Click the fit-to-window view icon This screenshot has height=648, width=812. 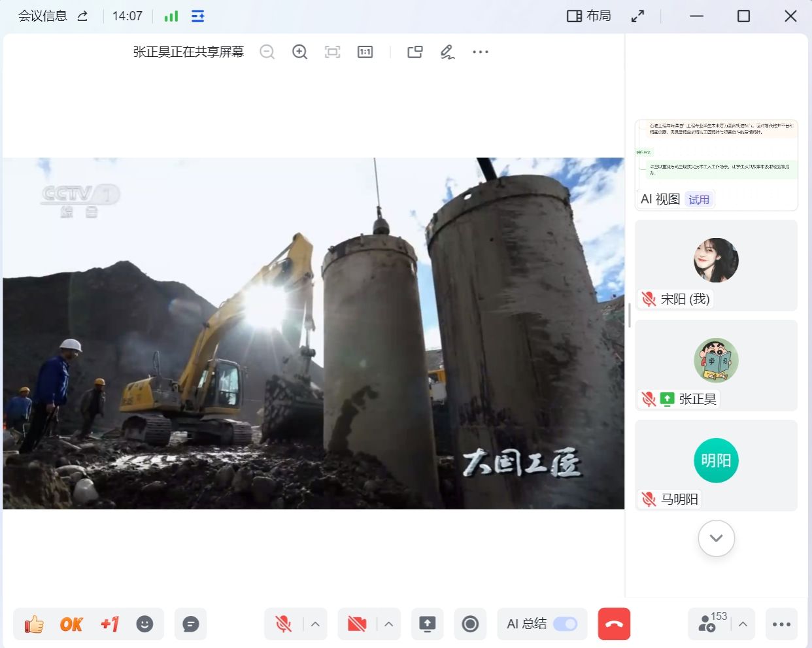[332, 52]
